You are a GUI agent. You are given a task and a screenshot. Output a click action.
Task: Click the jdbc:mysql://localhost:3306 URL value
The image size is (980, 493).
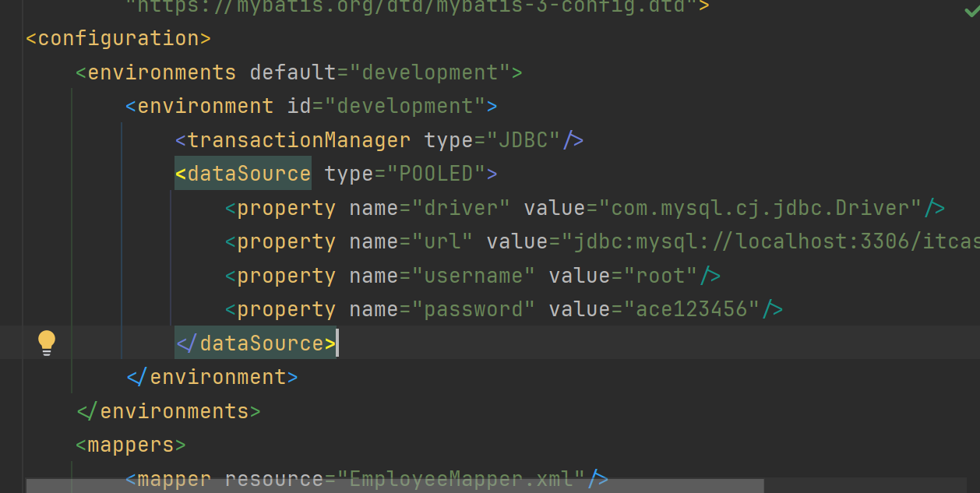tap(771, 241)
